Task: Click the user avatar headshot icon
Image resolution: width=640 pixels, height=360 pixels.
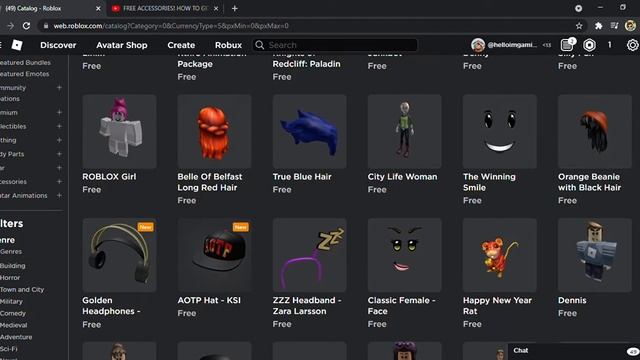Action: click(x=478, y=45)
